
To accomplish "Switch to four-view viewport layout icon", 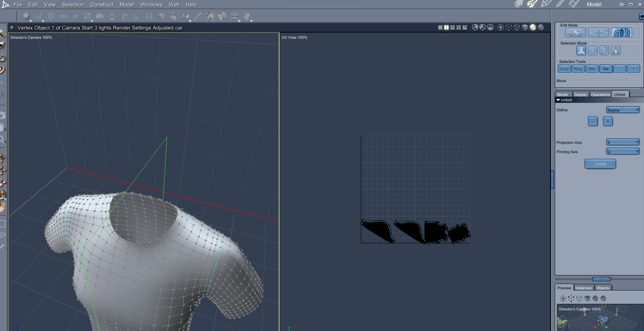I will click(x=459, y=27).
